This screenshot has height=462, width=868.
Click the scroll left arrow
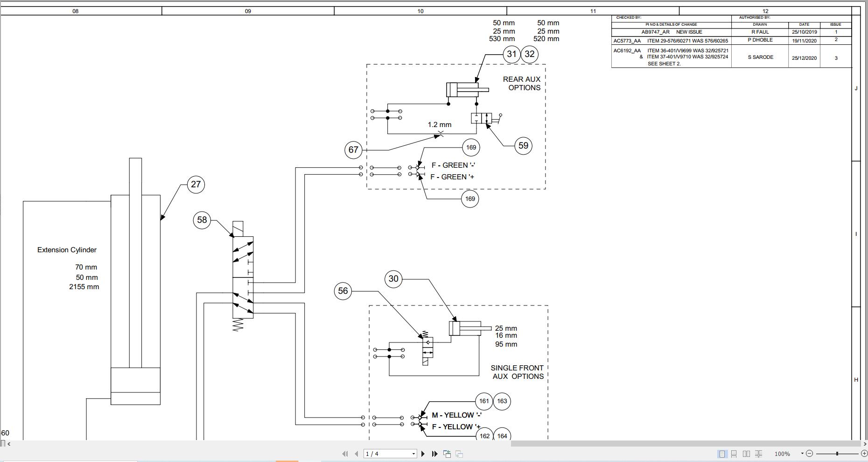tap(8, 444)
